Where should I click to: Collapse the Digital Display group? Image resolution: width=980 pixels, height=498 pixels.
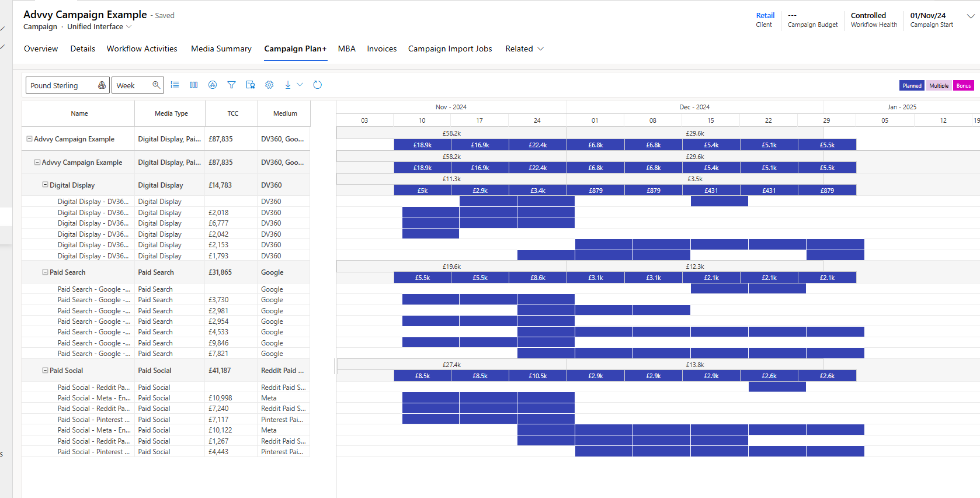click(x=45, y=185)
